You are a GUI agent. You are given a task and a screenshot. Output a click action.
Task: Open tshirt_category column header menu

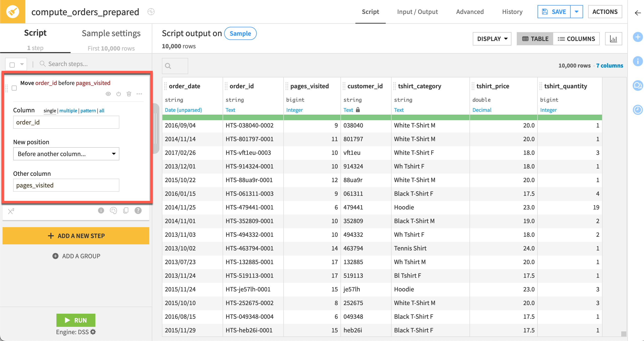coord(419,86)
